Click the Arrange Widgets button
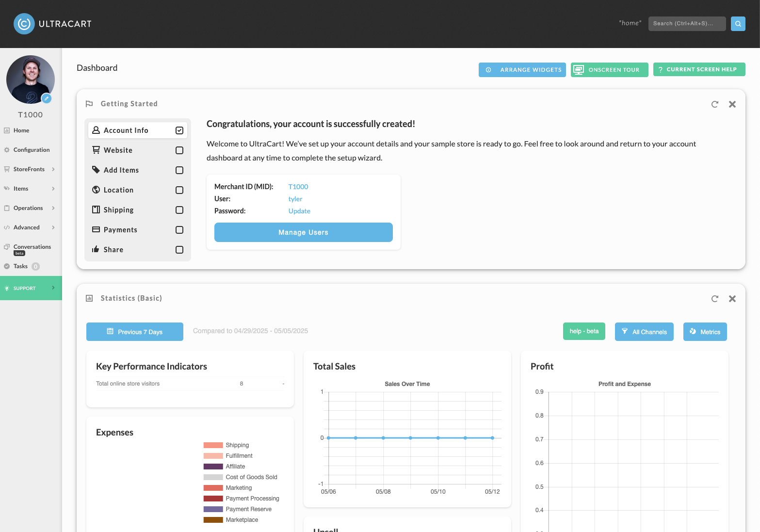 (x=522, y=70)
